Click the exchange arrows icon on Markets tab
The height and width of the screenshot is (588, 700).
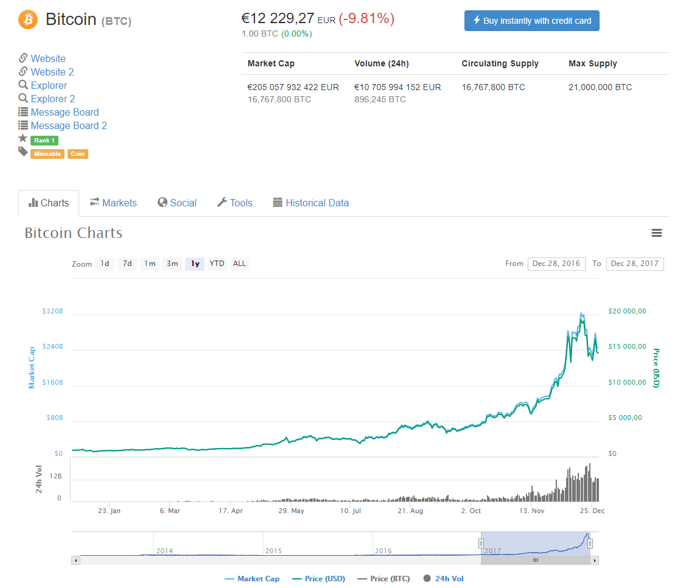click(94, 202)
